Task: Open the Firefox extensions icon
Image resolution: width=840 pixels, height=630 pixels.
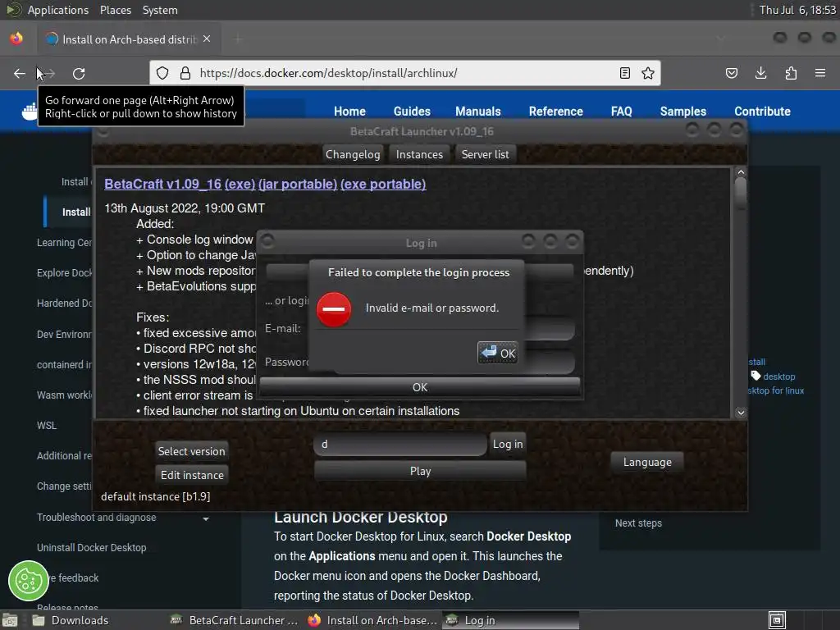Action: pos(791,73)
